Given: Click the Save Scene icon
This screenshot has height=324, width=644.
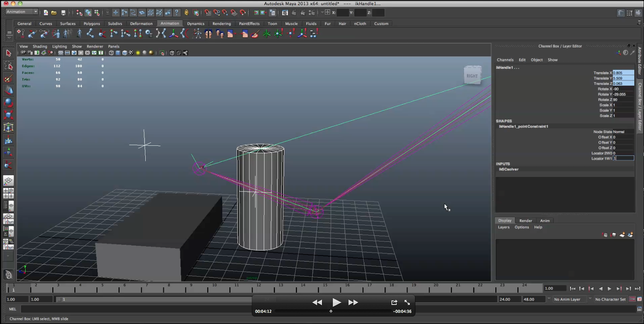Looking at the screenshot, I should [x=63, y=12].
